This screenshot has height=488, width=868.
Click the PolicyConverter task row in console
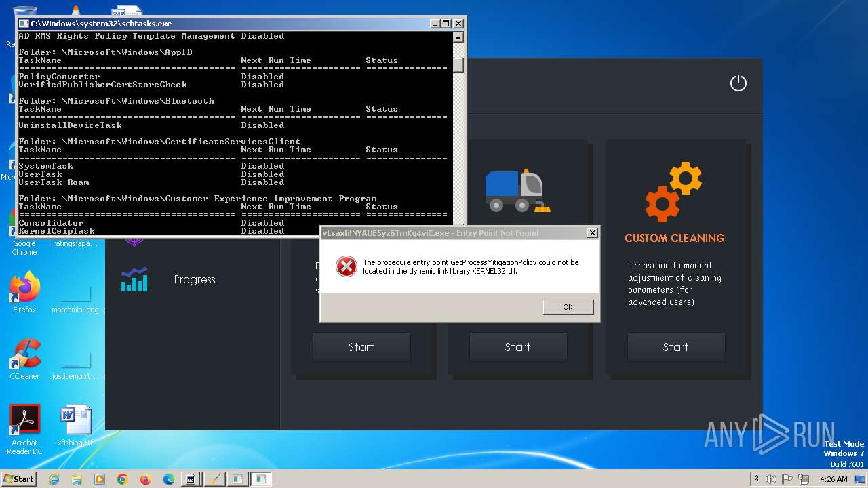tap(151, 77)
